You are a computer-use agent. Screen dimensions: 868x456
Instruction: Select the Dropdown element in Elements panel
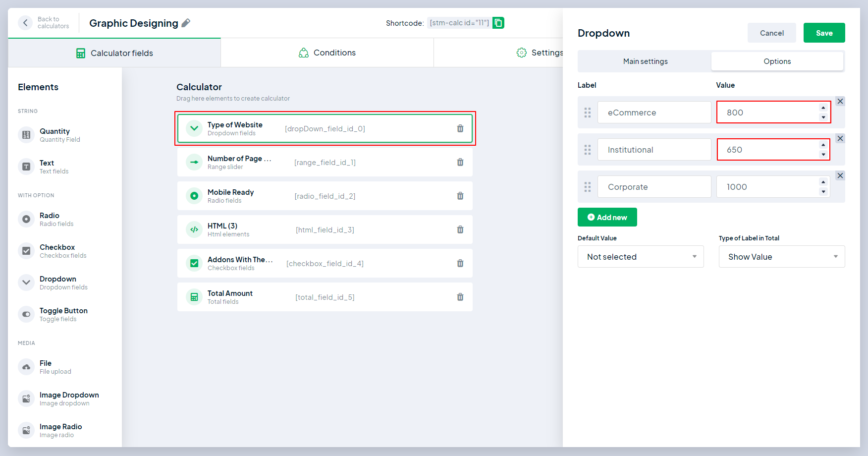[x=58, y=283]
